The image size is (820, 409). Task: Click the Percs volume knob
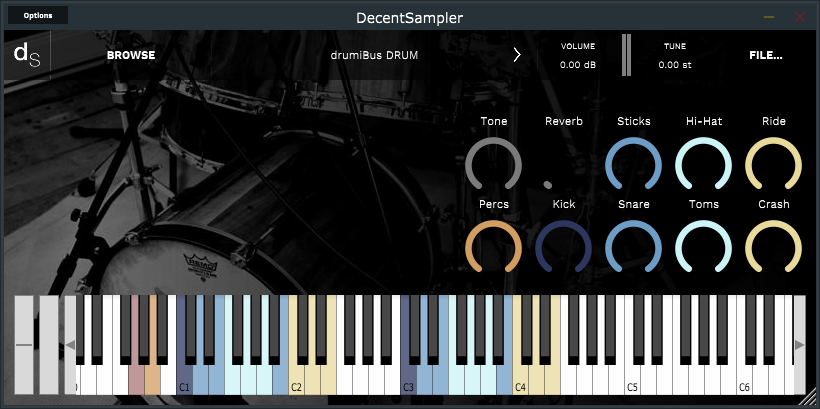494,247
